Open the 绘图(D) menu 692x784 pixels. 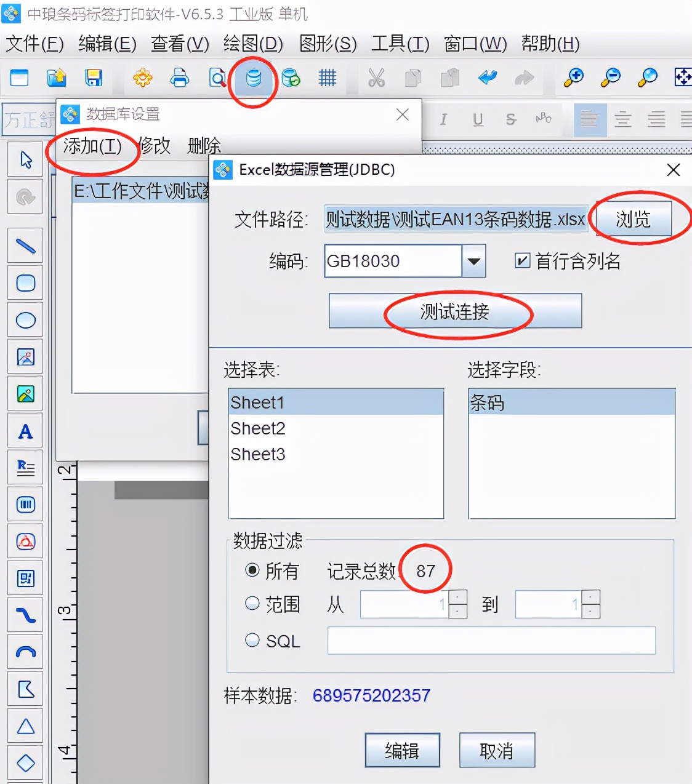tap(253, 44)
